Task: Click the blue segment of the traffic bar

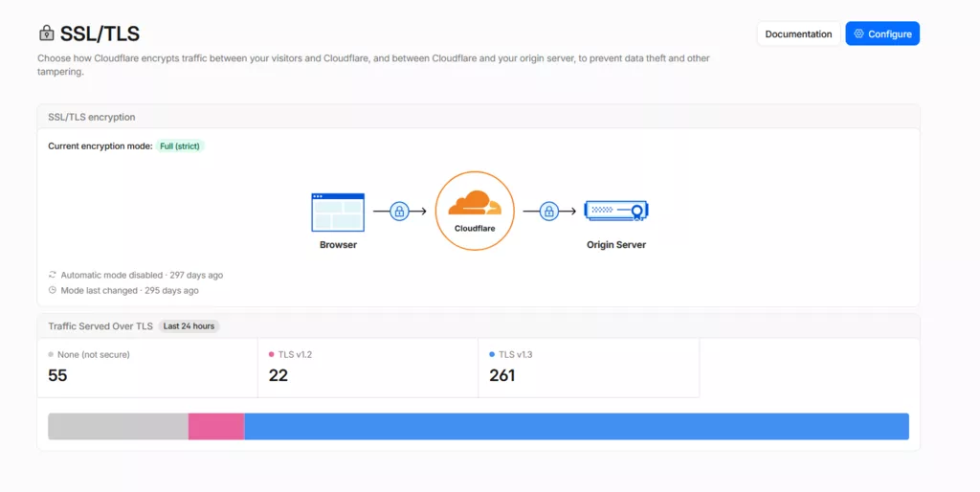Action: click(577, 426)
